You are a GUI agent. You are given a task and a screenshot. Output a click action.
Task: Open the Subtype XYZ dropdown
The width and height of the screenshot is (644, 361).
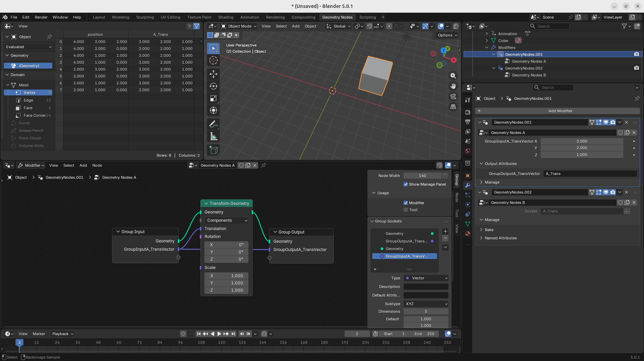click(426, 304)
